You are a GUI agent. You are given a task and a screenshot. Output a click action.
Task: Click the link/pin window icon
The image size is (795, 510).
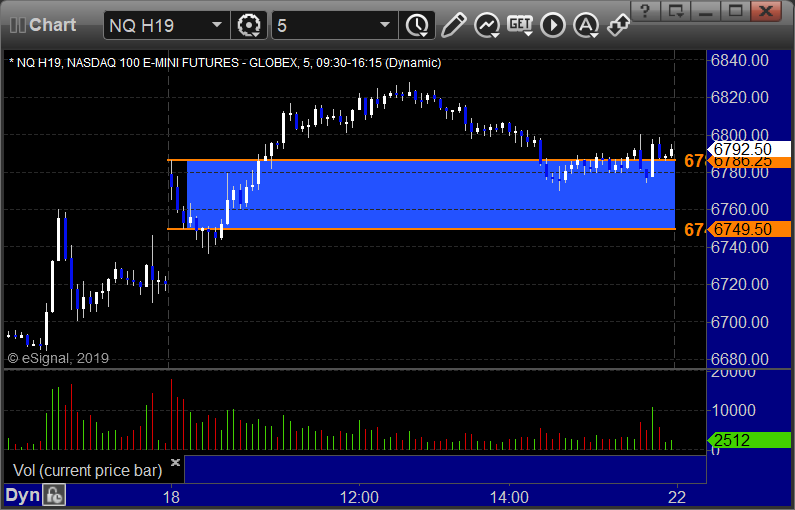(x=619, y=24)
